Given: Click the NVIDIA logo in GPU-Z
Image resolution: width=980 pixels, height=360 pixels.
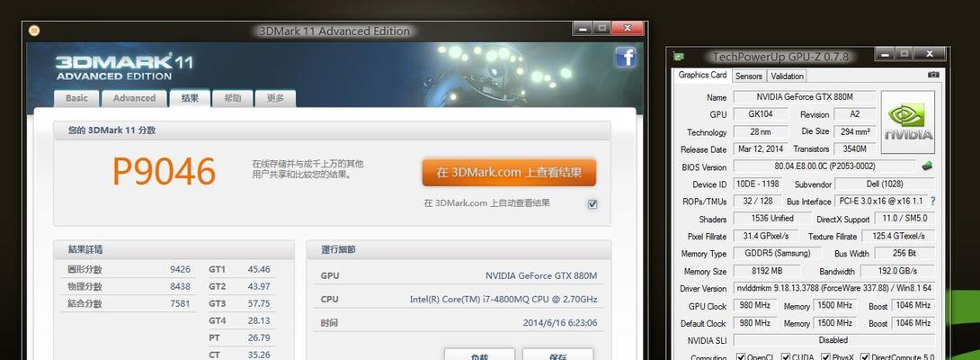Looking at the screenshot, I should click(908, 122).
